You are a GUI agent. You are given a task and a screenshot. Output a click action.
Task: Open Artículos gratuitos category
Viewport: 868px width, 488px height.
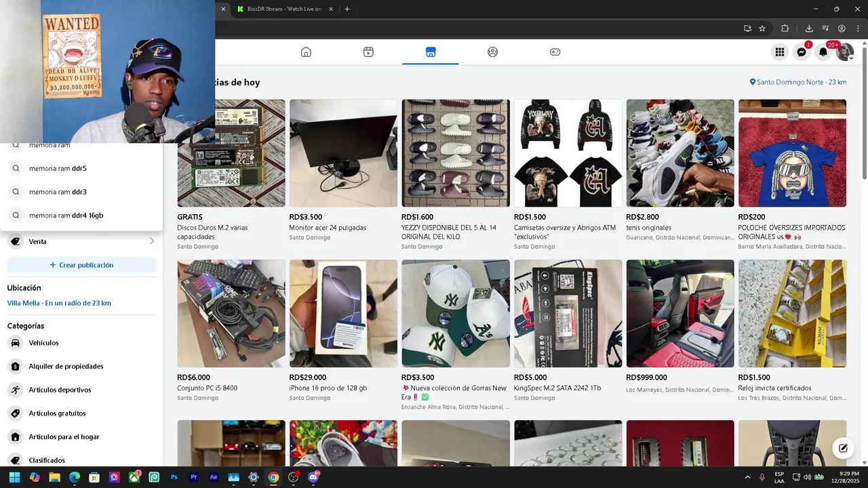pyautogui.click(x=81, y=413)
